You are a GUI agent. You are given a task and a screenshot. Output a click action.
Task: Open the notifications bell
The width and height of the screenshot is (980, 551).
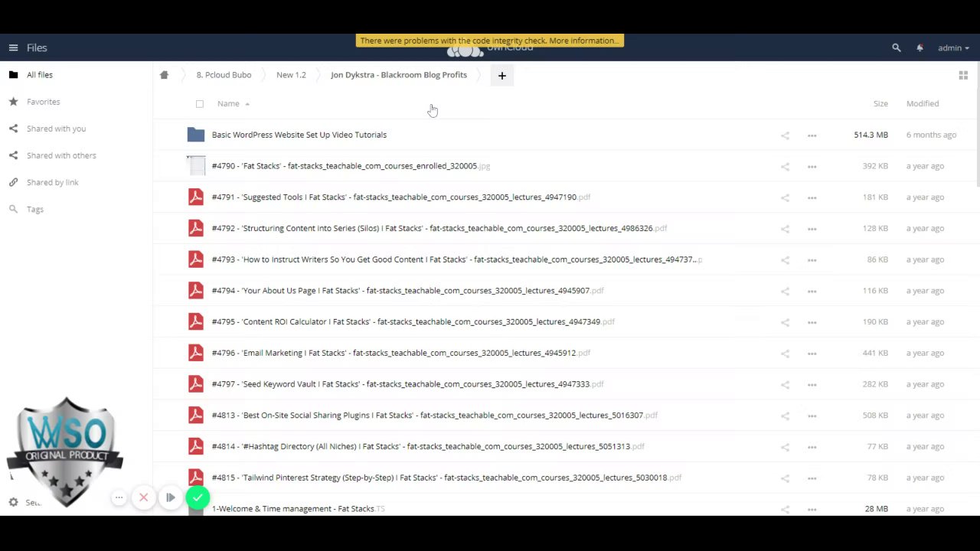coord(920,47)
